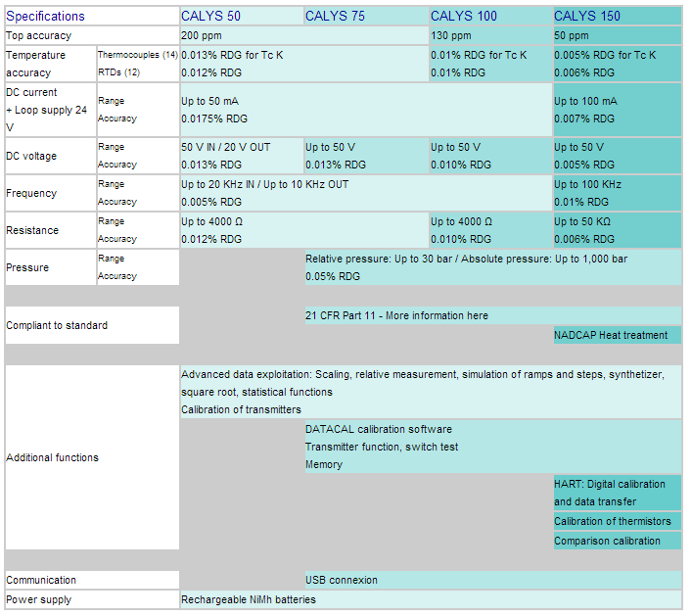Image resolution: width=692 pixels, height=616 pixels.
Task: Click the Specifications header cell
Action: tap(46, 16)
